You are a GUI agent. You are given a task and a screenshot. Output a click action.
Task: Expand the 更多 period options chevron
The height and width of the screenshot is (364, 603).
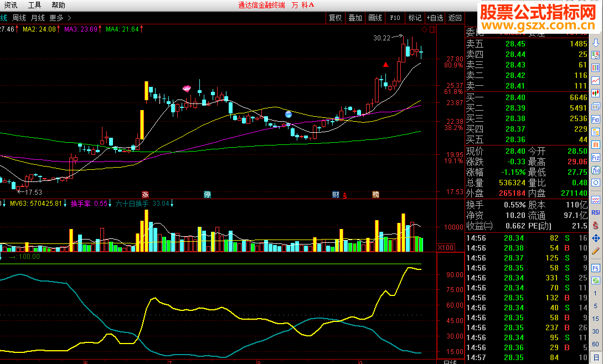(x=69, y=18)
